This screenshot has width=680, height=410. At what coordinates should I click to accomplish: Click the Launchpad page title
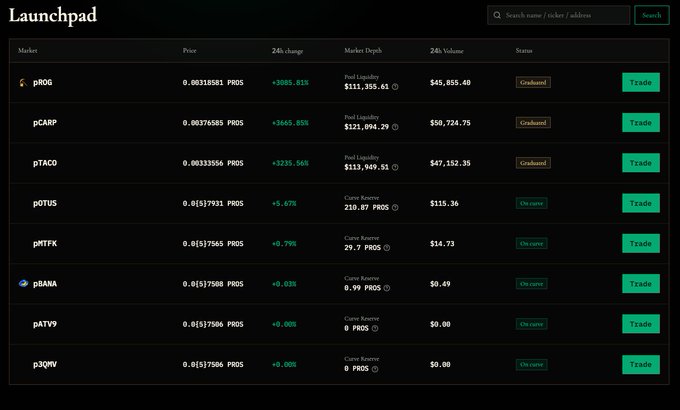53,16
